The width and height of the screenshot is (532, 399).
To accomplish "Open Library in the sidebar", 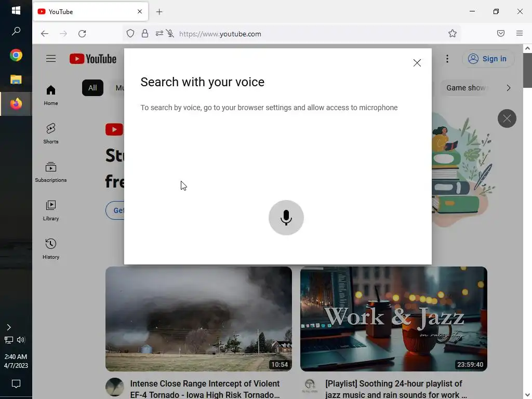I will point(51,211).
